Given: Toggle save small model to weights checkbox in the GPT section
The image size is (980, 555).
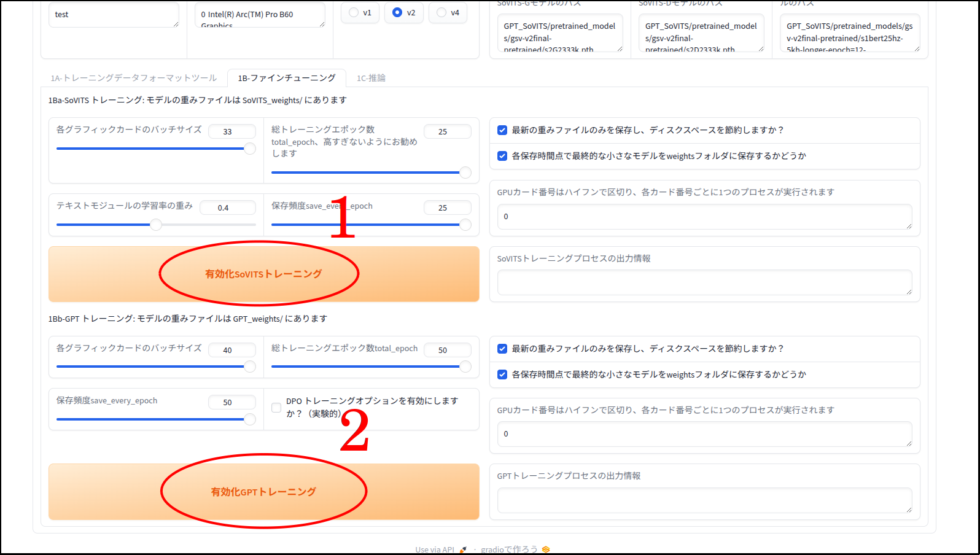Looking at the screenshot, I should 502,375.
